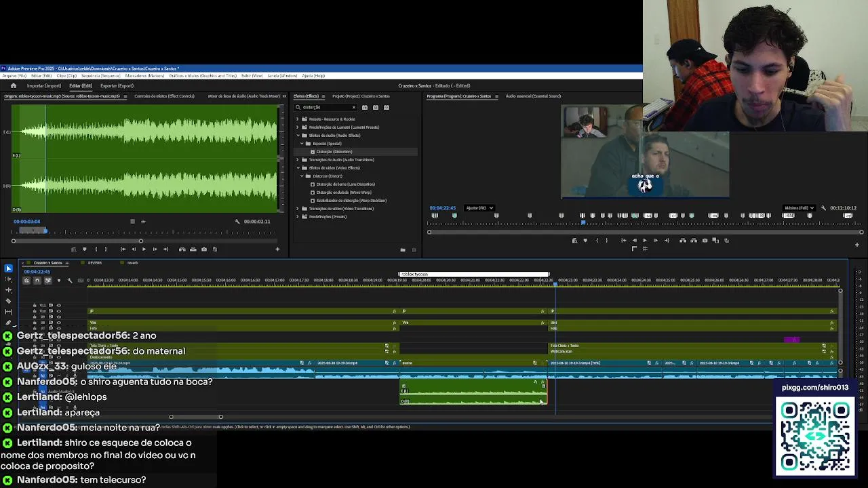
Task: Select the Pen tool in timeline toolbox
Action: pyautogui.click(x=8, y=323)
